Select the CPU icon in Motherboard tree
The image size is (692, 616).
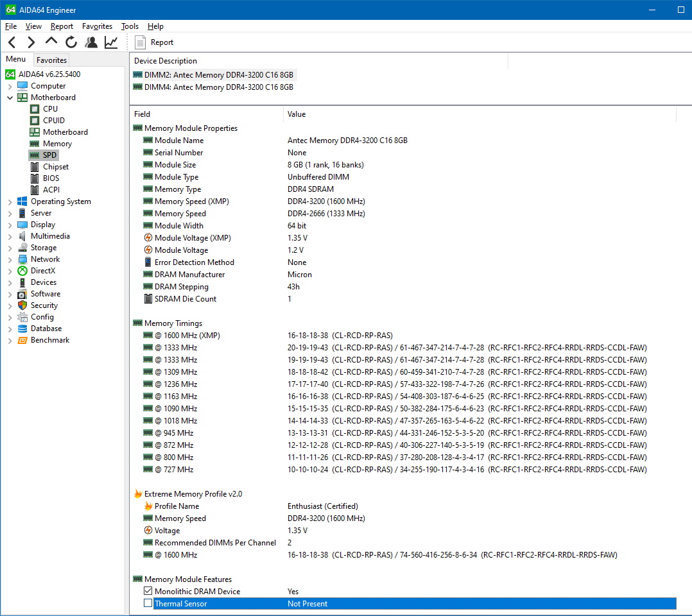pyautogui.click(x=35, y=108)
